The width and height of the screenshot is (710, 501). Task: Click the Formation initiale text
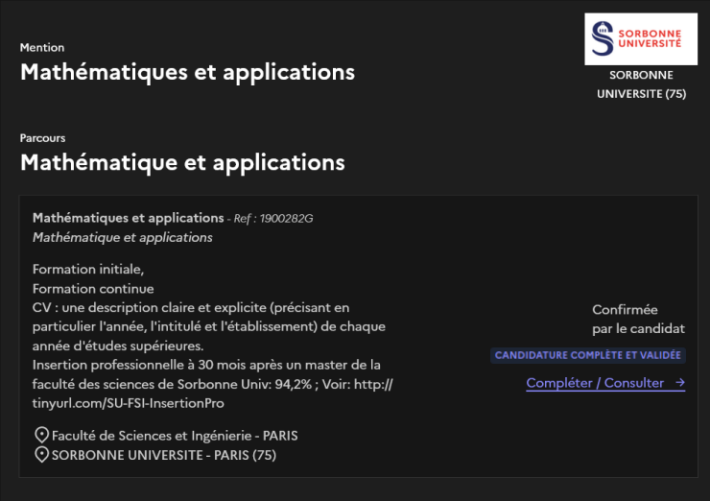click(88, 270)
